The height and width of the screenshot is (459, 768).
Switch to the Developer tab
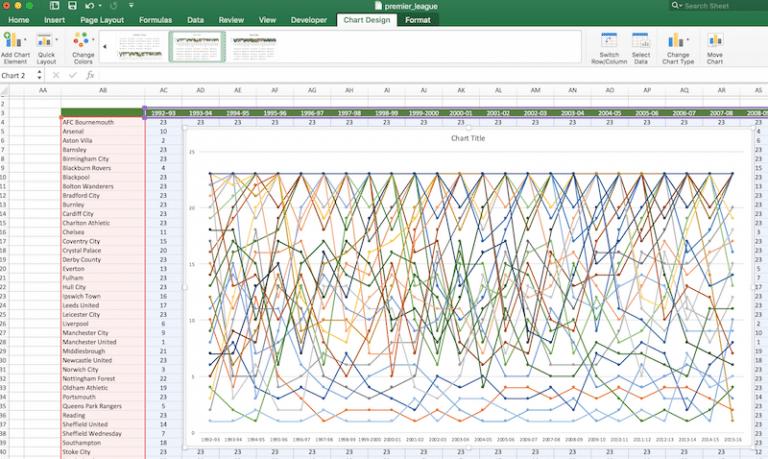tap(309, 20)
